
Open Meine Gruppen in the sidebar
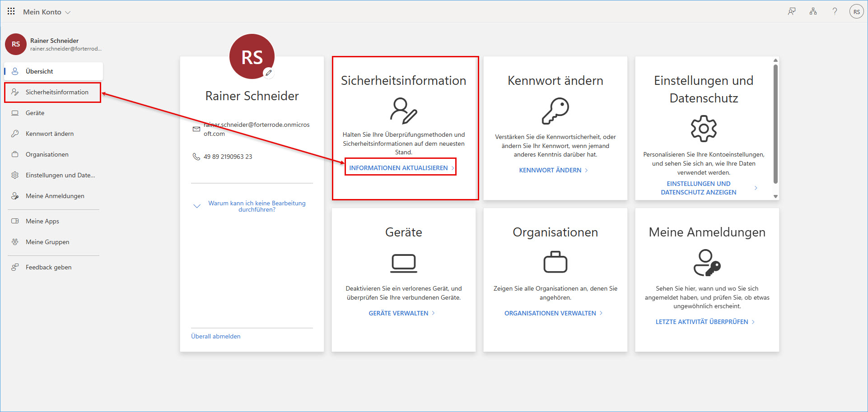[54, 242]
